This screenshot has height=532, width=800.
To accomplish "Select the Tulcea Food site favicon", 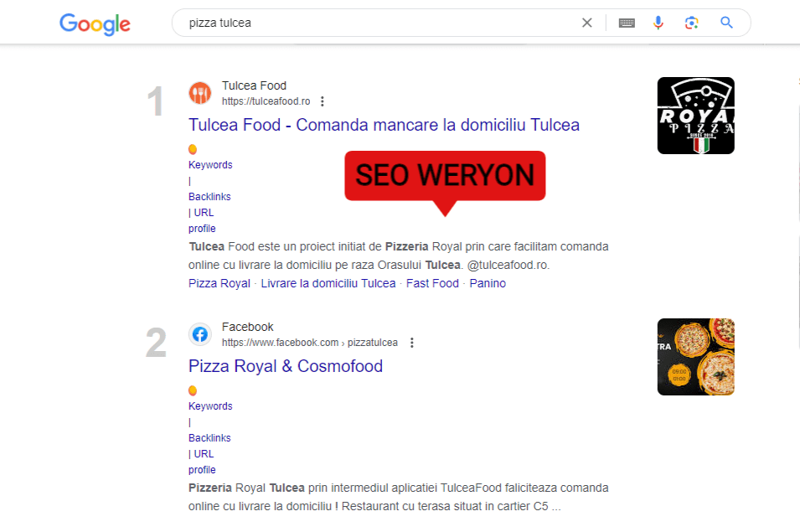I will point(199,92).
